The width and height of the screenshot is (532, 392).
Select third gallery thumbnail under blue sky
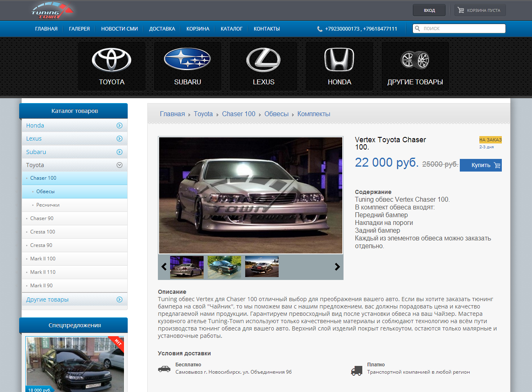point(262,267)
